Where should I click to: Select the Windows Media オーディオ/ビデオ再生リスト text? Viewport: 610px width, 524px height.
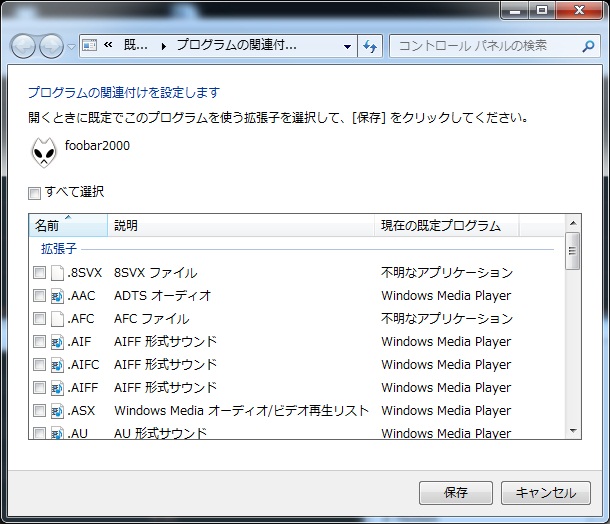(x=241, y=410)
